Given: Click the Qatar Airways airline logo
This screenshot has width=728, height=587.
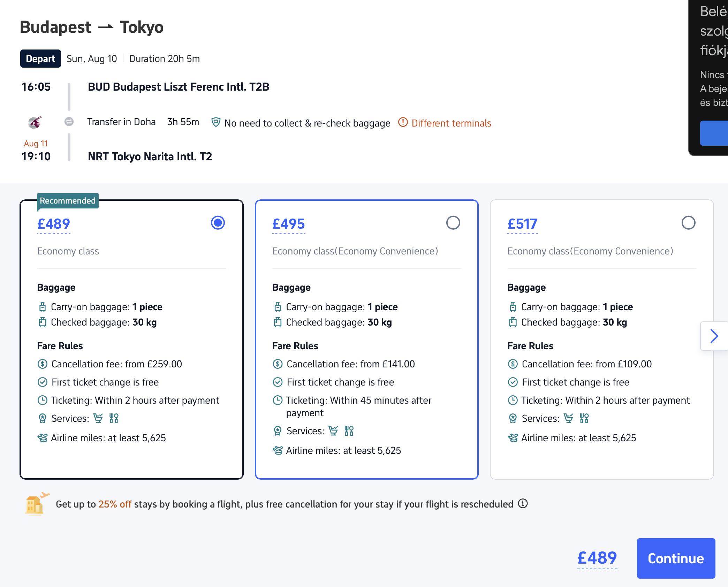Looking at the screenshot, I should (x=35, y=122).
